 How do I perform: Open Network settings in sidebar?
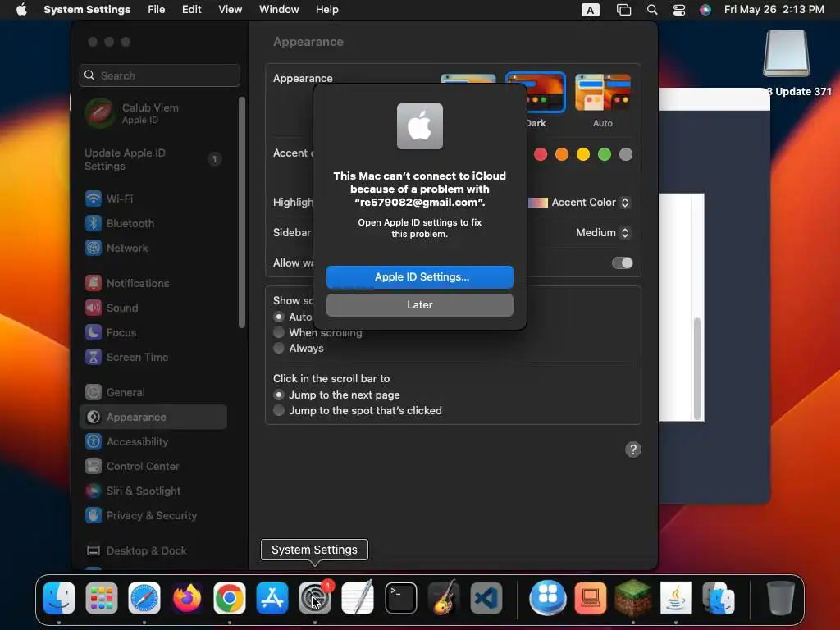pos(154,248)
